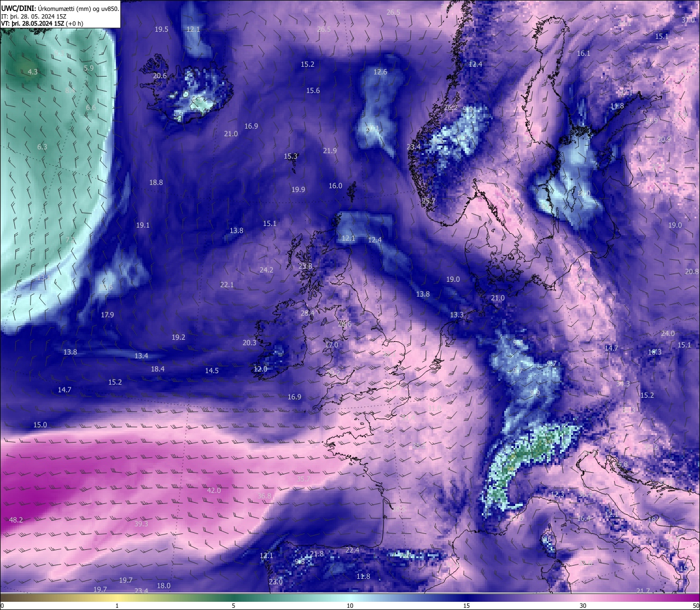Click the 14.5 value label
The width and height of the screenshot is (700, 610).
pyautogui.click(x=212, y=371)
